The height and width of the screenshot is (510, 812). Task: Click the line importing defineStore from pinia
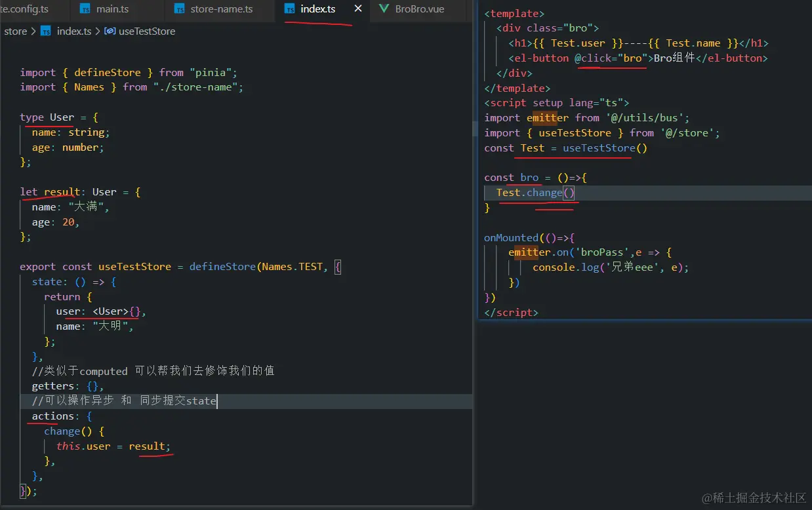129,72
